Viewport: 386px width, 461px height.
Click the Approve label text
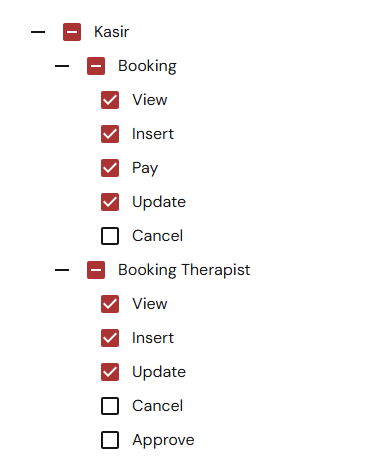pos(163,440)
